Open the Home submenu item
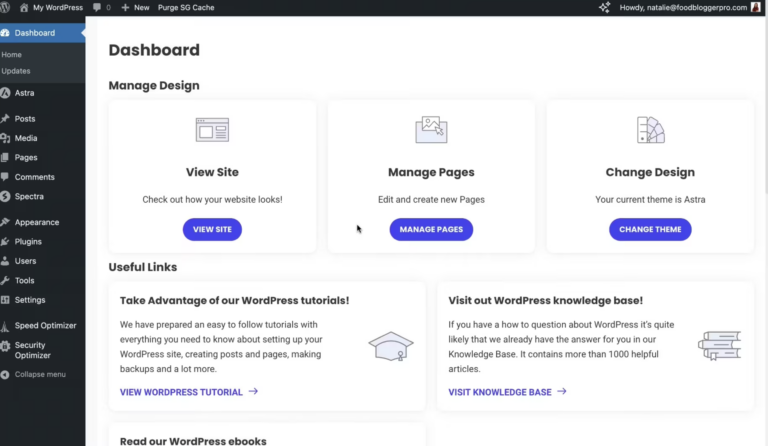Viewport: 768px width, 446px height. (11, 55)
